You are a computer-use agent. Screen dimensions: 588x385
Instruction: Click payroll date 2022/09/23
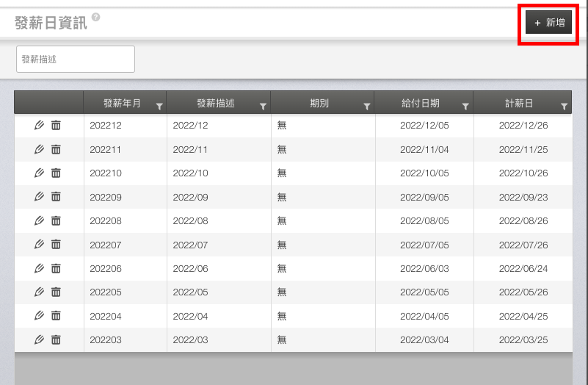(x=523, y=197)
